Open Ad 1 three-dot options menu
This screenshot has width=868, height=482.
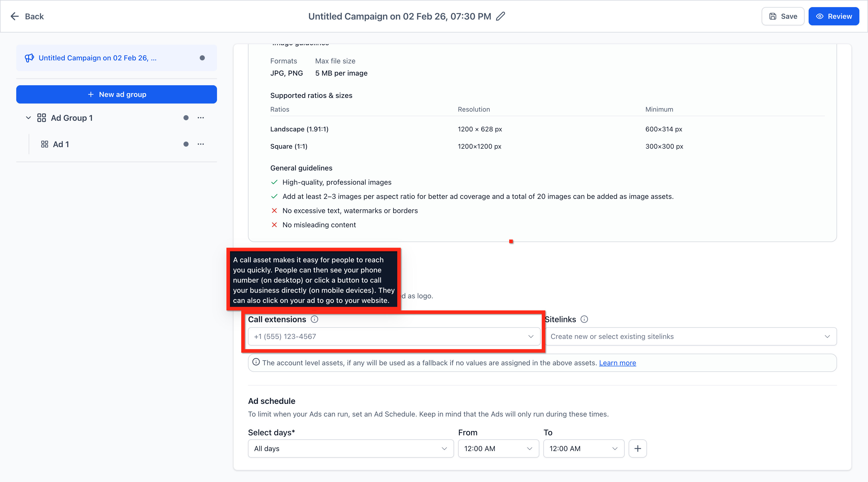click(x=201, y=144)
